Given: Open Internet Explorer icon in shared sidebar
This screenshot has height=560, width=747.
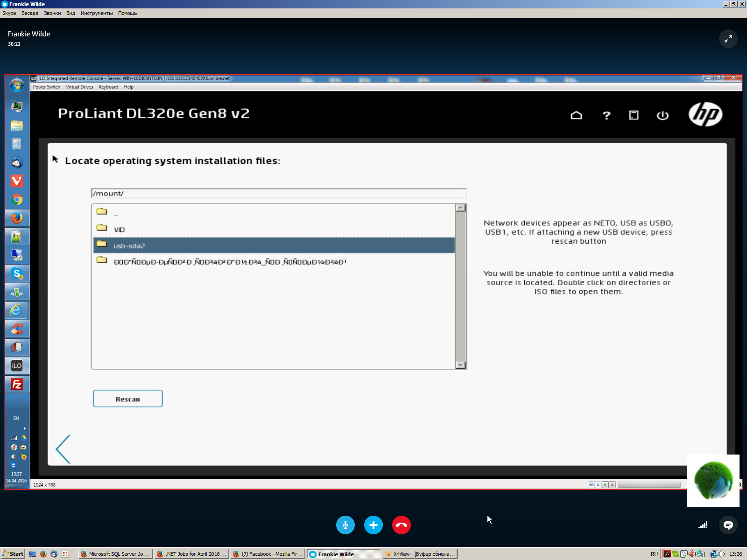Looking at the screenshot, I should click(x=16, y=310).
